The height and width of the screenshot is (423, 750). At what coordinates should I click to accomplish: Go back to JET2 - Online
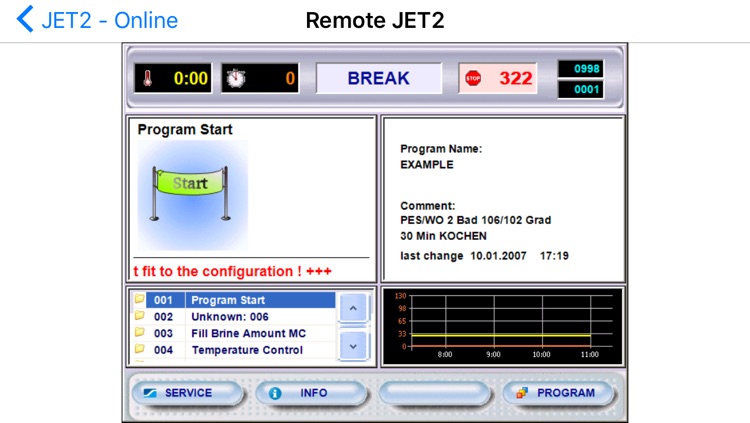pyautogui.click(x=97, y=20)
